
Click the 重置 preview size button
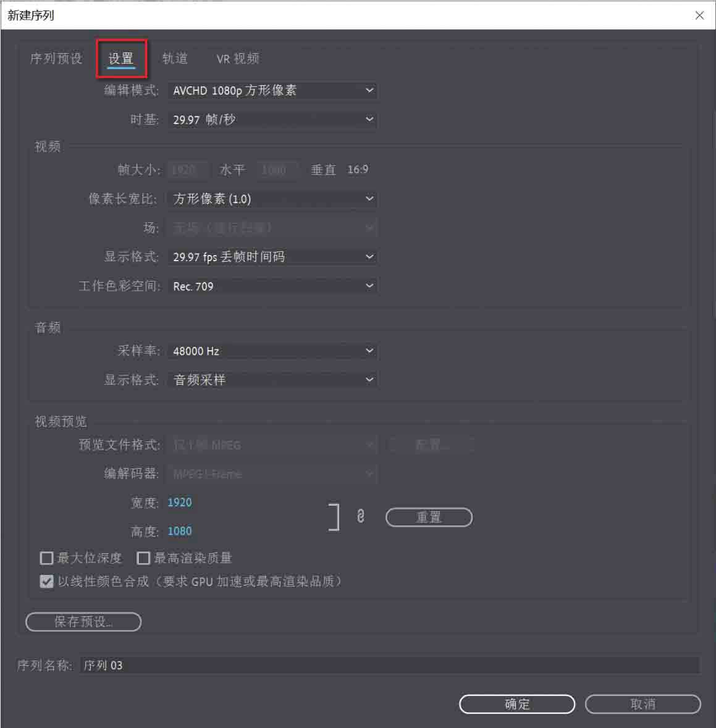click(x=429, y=517)
